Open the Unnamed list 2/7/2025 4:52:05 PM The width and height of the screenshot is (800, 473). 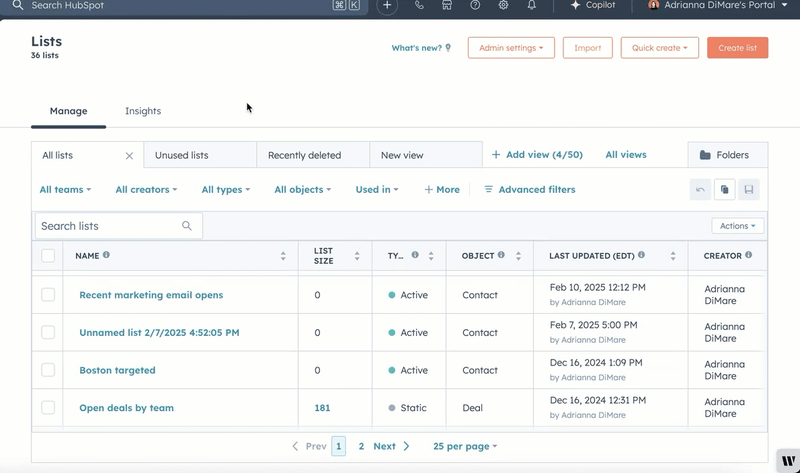click(159, 333)
